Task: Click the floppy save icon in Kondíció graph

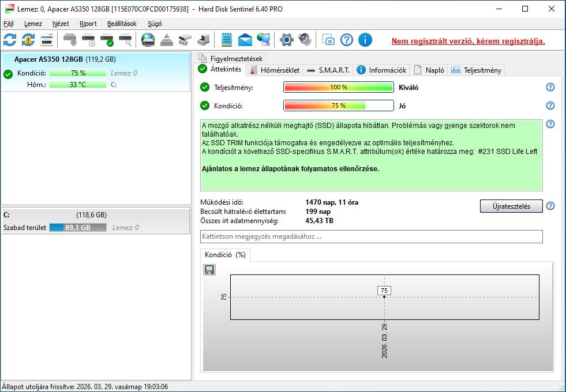Action: [209, 270]
